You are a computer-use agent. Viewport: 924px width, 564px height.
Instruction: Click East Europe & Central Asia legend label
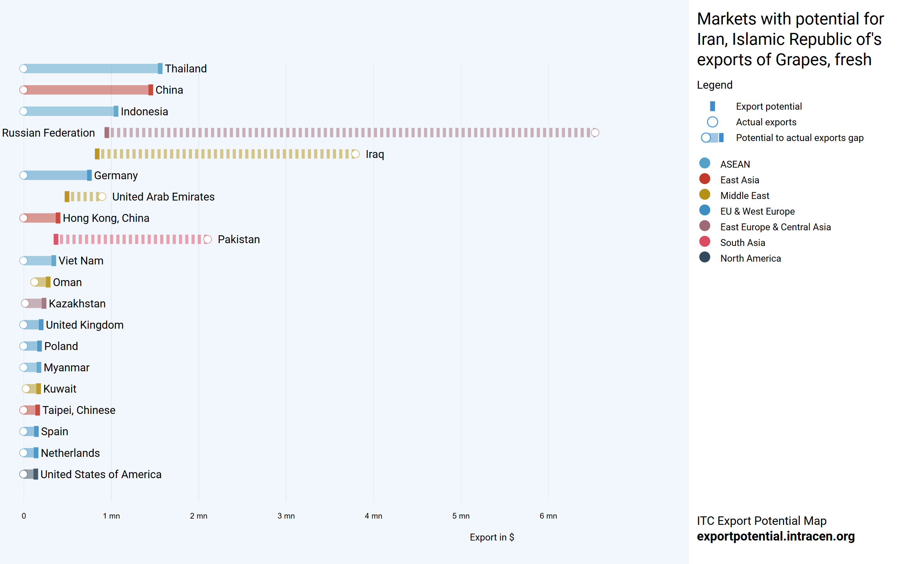pos(775,227)
